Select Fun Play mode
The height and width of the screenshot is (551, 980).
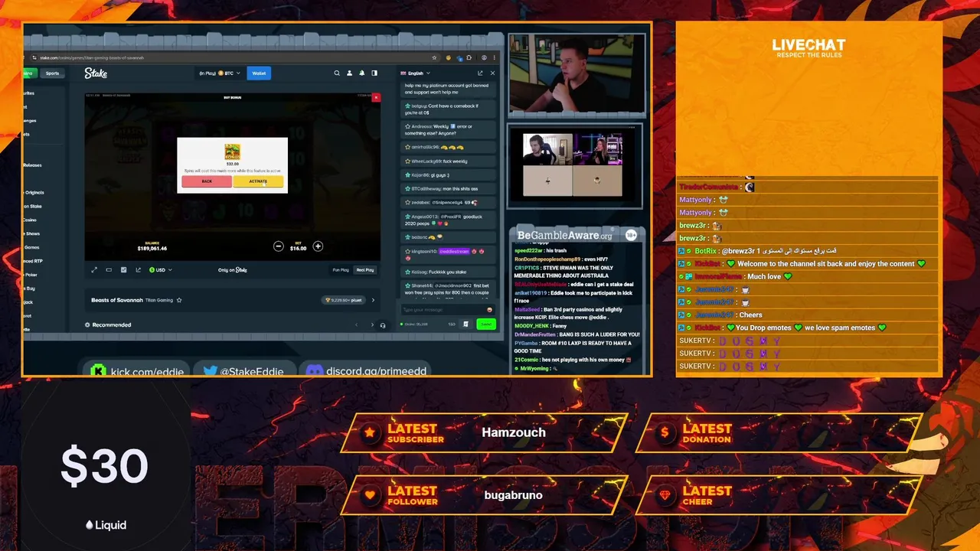tap(341, 270)
